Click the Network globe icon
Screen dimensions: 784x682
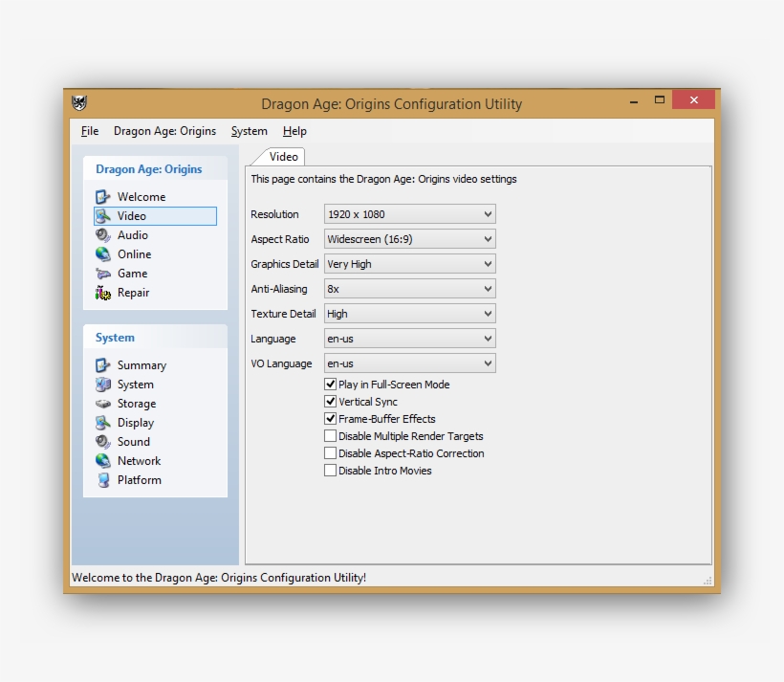tap(103, 461)
